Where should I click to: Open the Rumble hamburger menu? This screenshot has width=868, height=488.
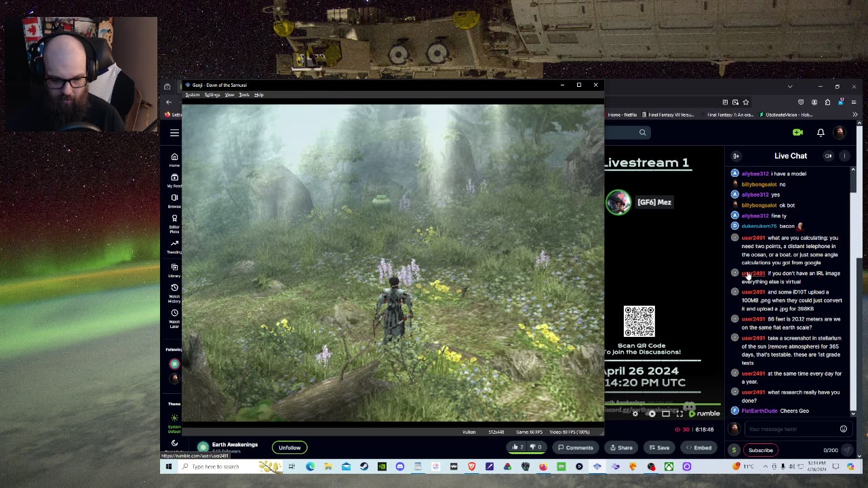[x=174, y=133]
